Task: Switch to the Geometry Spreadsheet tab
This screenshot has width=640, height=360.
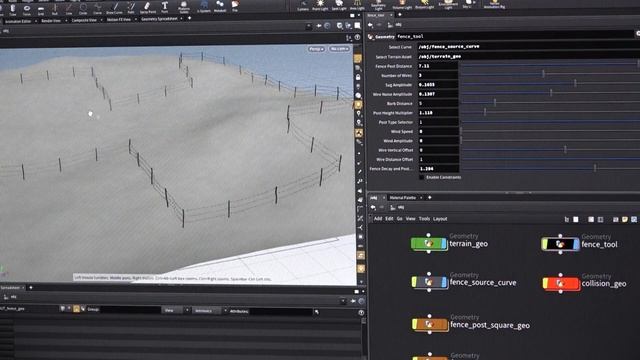Action: (159, 19)
